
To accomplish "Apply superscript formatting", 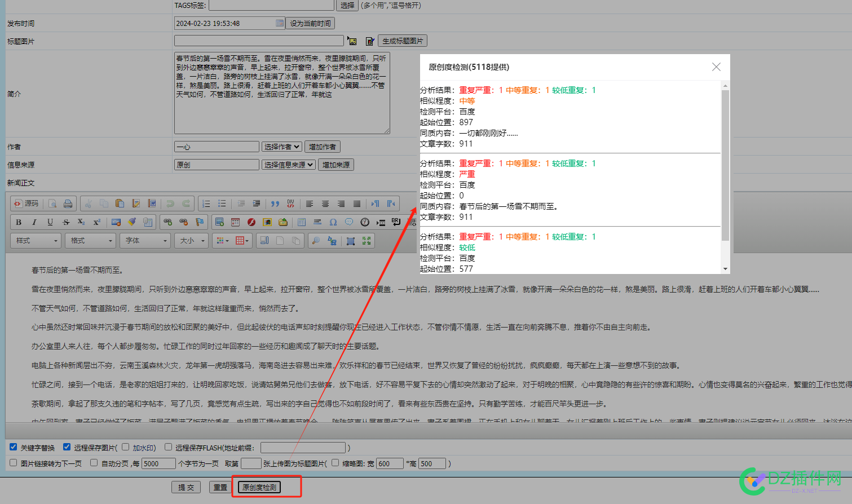I will coord(97,222).
